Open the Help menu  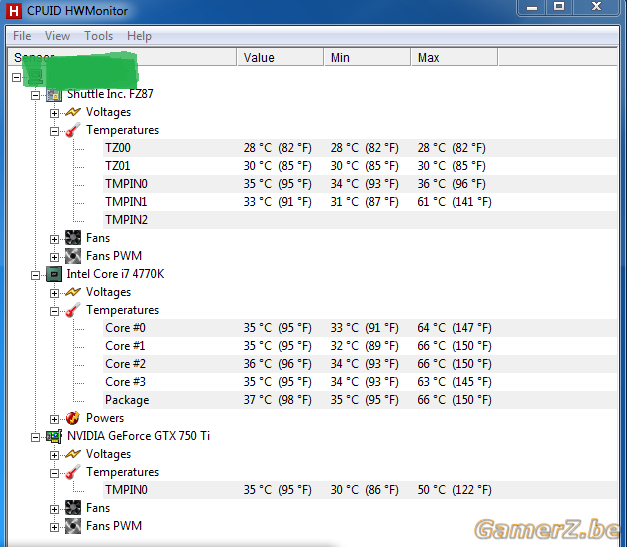[139, 36]
